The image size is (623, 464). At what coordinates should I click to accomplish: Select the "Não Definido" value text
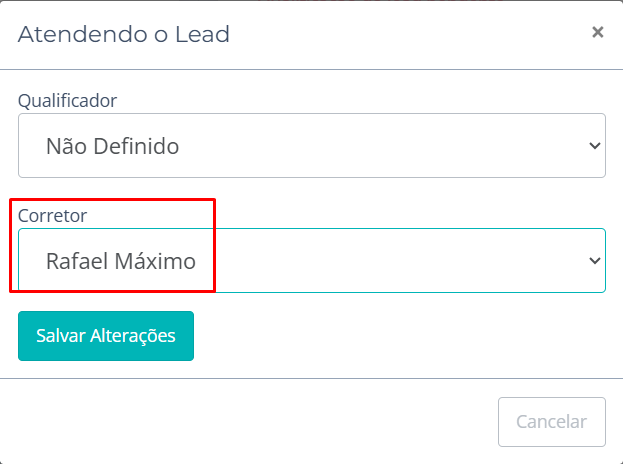[x=112, y=146]
